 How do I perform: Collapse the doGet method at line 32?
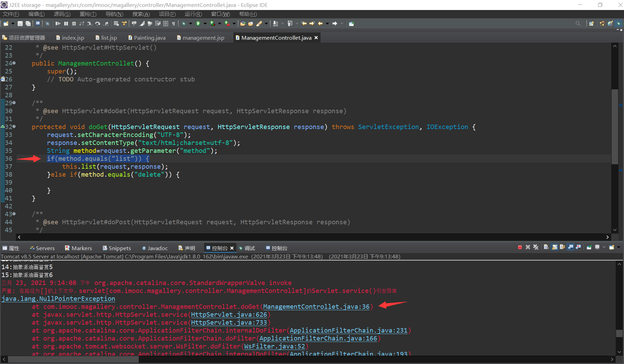(x=14, y=127)
